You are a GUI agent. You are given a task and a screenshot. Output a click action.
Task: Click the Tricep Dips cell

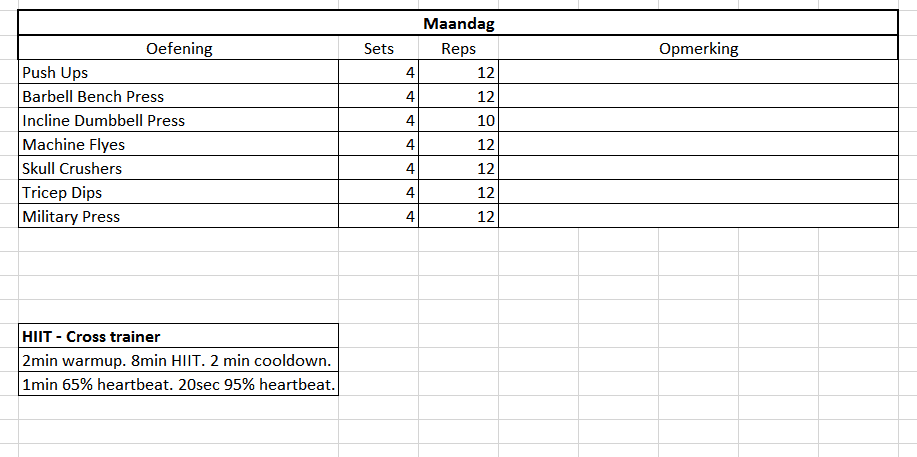[x=179, y=192]
